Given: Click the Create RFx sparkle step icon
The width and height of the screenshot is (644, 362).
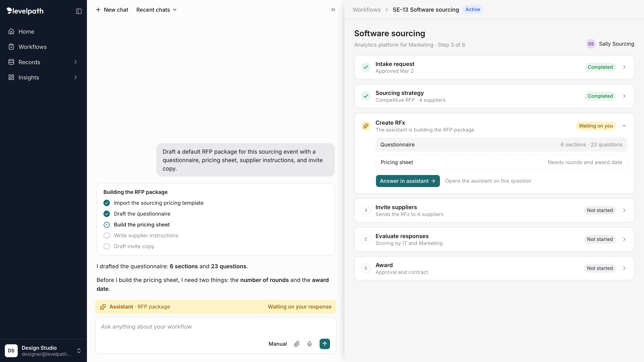Looking at the screenshot, I should click(366, 126).
